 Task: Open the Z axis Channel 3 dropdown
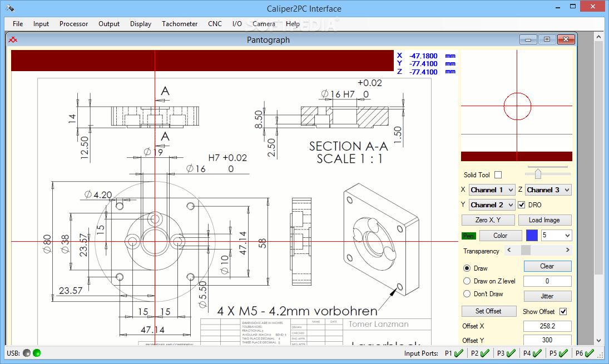(x=548, y=190)
